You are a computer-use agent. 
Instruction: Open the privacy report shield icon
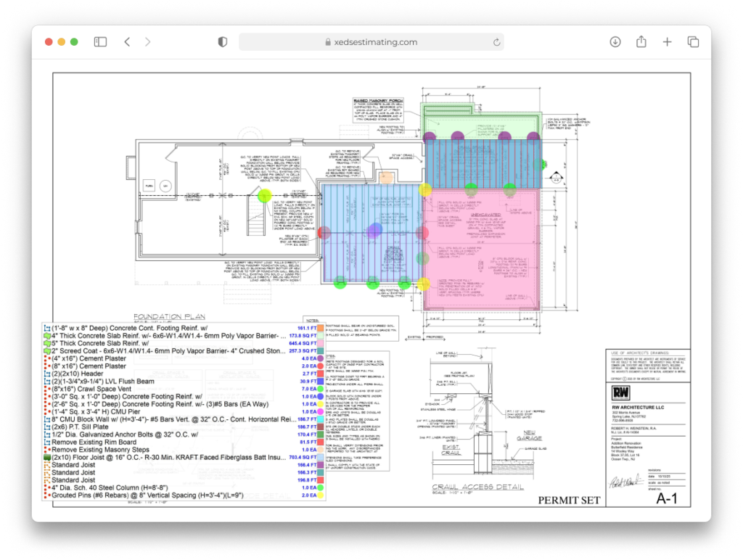[223, 42]
